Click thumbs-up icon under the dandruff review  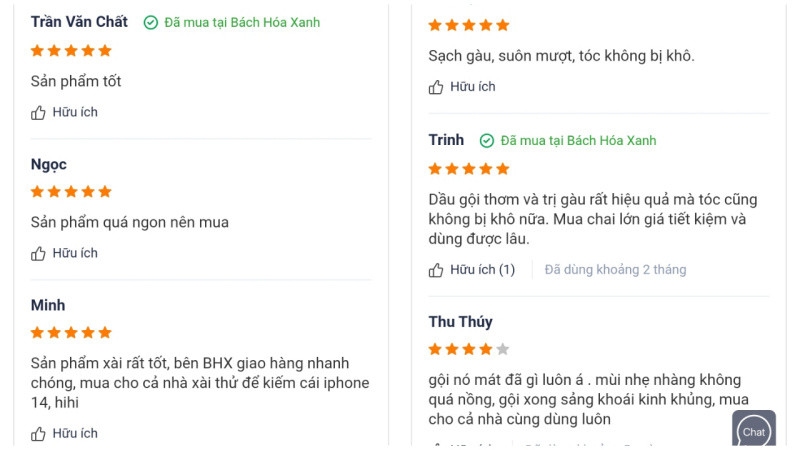[436, 87]
